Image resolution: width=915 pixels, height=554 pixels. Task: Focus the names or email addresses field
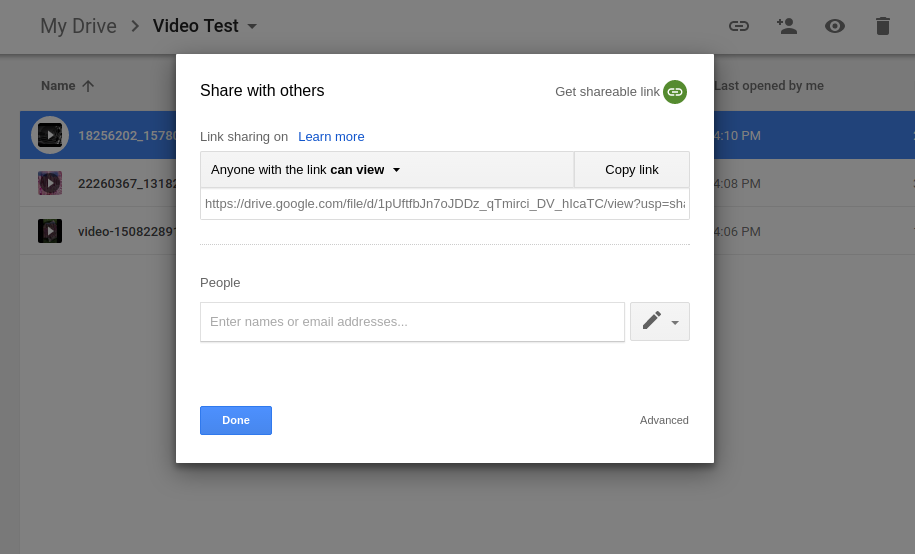[412, 322]
